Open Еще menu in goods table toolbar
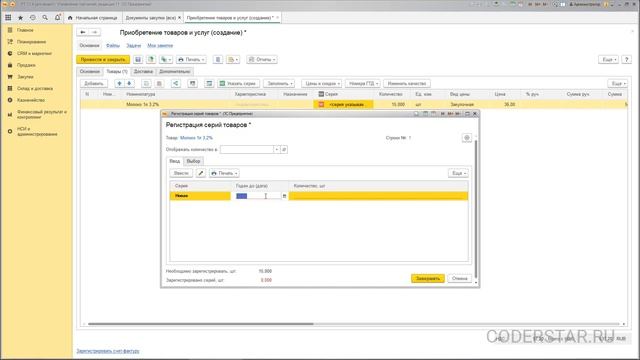 tap(618, 83)
